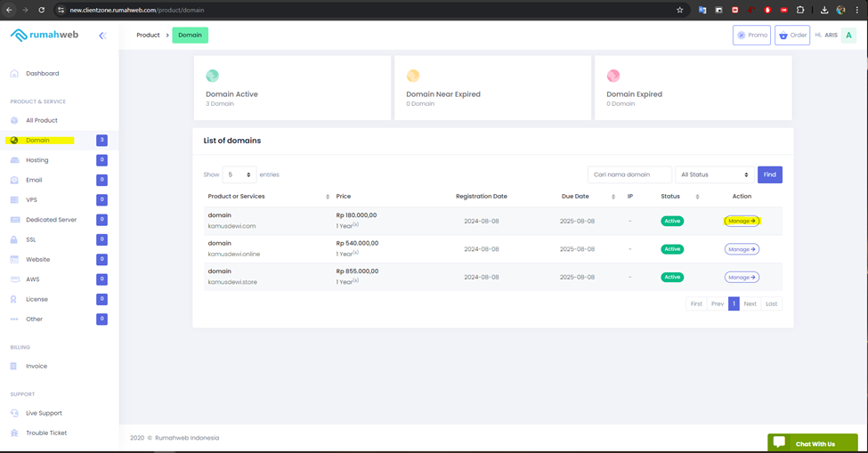Click the rumahweb logo
868x453 pixels.
pos(45,35)
